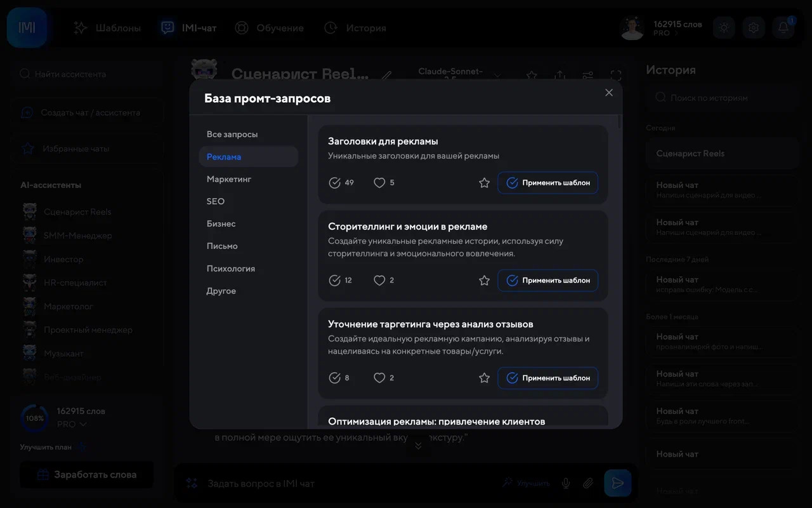Apply the Заголовки для рекламы template
812x508 pixels.
point(547,182)
